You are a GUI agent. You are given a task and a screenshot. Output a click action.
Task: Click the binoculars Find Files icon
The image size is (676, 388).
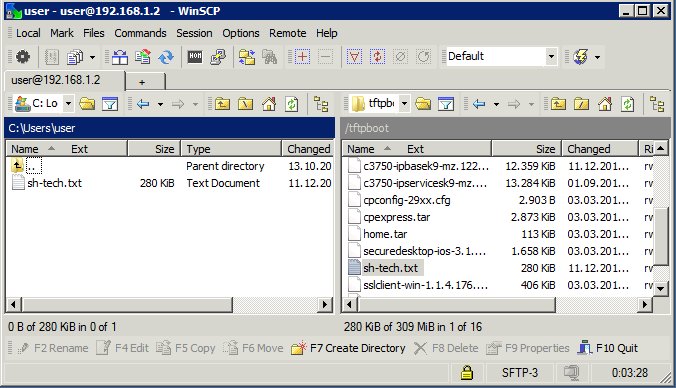[x=270, y=57]
